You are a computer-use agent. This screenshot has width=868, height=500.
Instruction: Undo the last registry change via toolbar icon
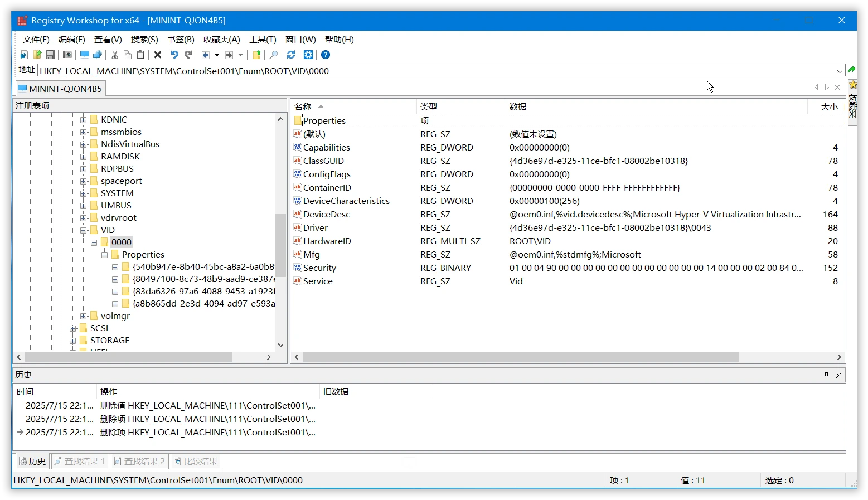(173, 54)
